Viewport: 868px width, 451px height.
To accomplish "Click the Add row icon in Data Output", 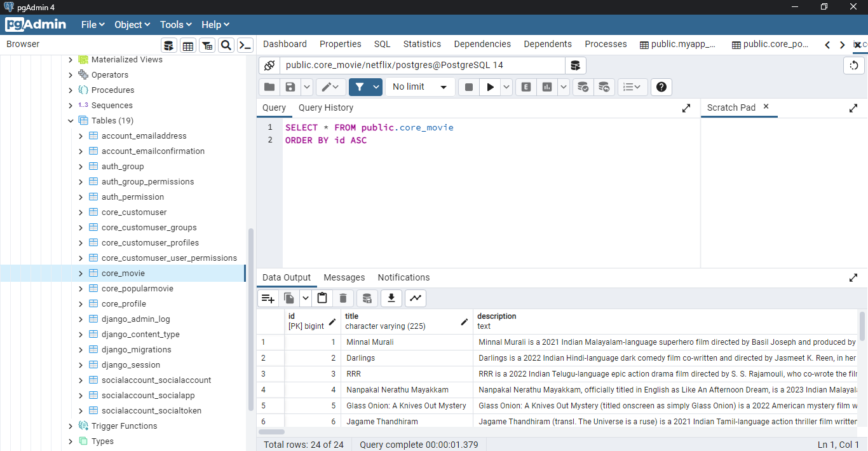I will pyautogui.click(x=268, y=298).
